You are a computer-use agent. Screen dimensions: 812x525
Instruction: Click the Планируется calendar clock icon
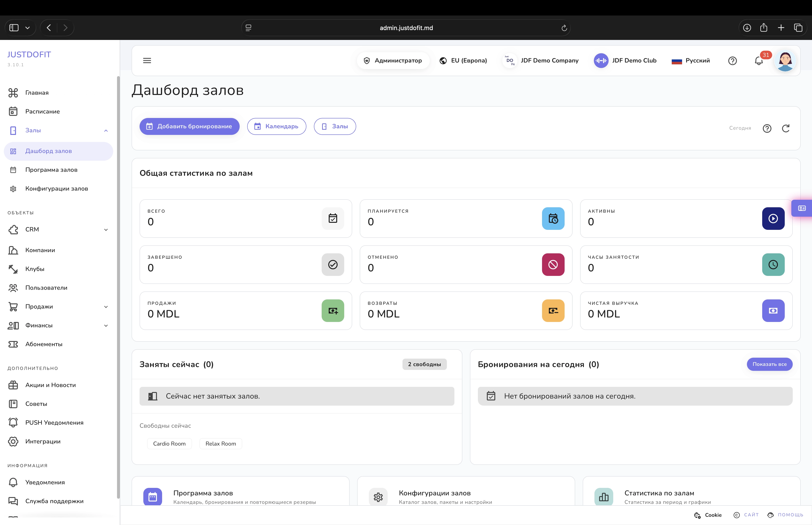coord(553,219)
